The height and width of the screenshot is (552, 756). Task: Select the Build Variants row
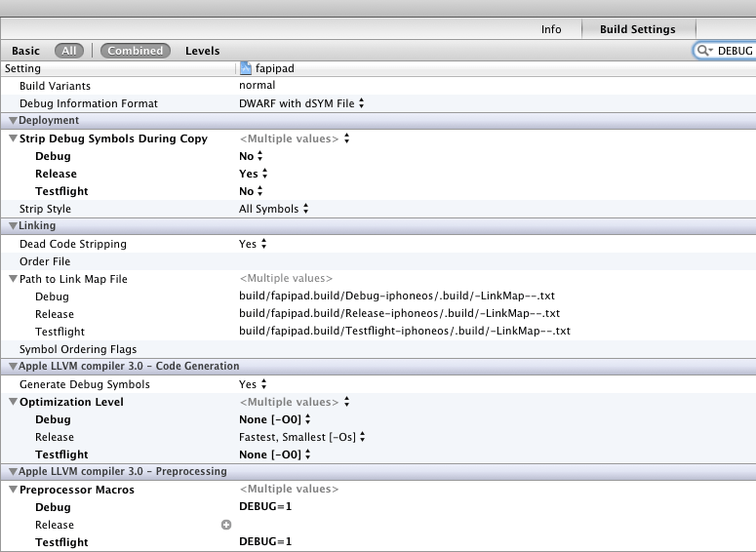click(x=378, y=86)
